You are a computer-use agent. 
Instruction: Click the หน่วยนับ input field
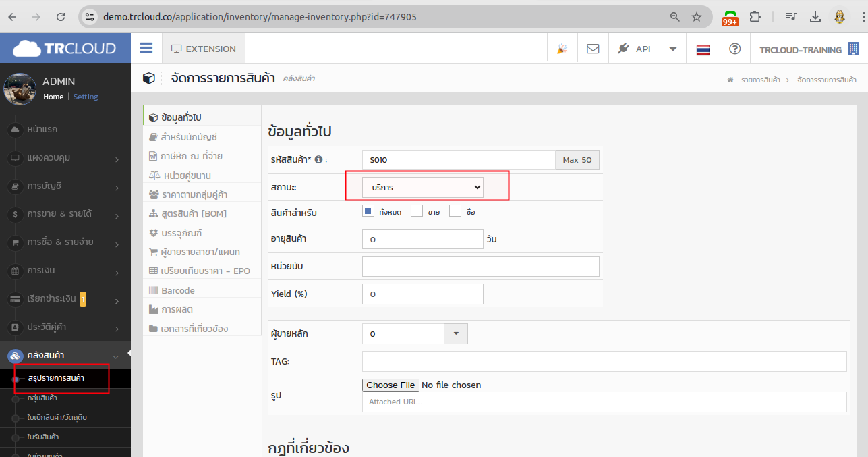(x=481, y=266)
